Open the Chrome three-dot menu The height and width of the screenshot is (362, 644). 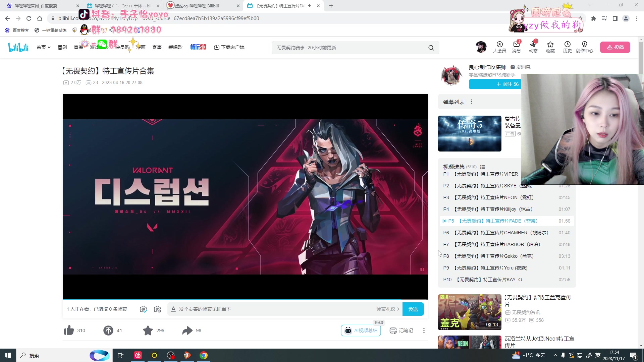[637, 18]
